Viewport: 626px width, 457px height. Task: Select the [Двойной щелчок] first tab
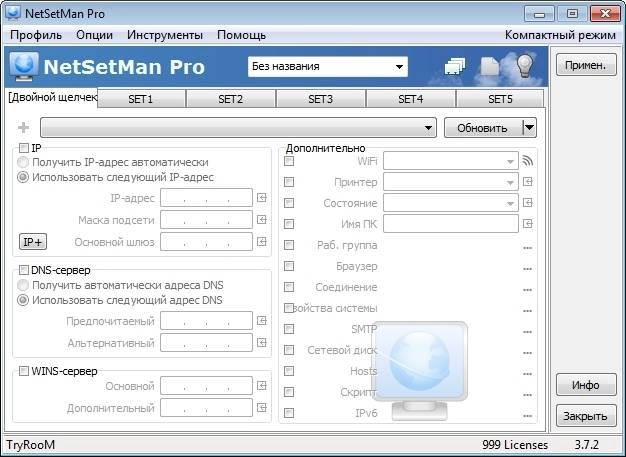52,98
